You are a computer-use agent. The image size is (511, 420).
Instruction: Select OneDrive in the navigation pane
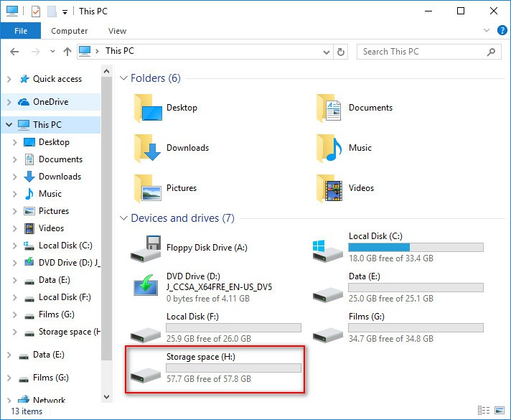point(50,102)
